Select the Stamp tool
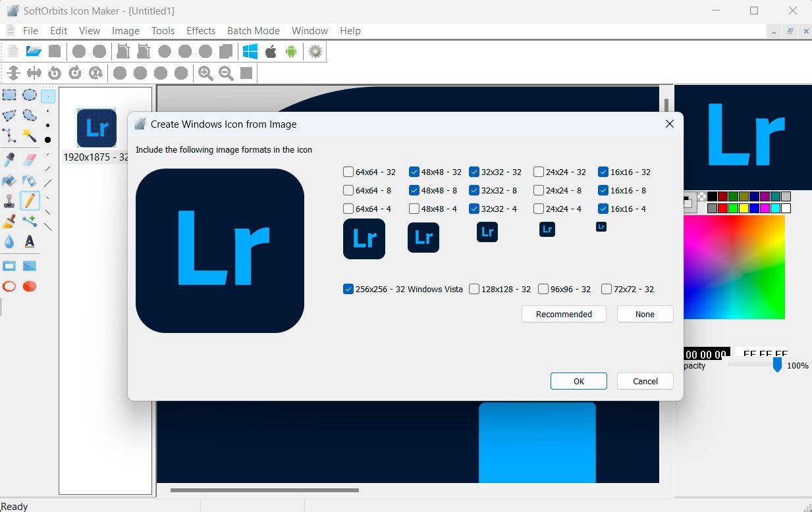This screenshot has width=812, height=512. click(9, 201)
